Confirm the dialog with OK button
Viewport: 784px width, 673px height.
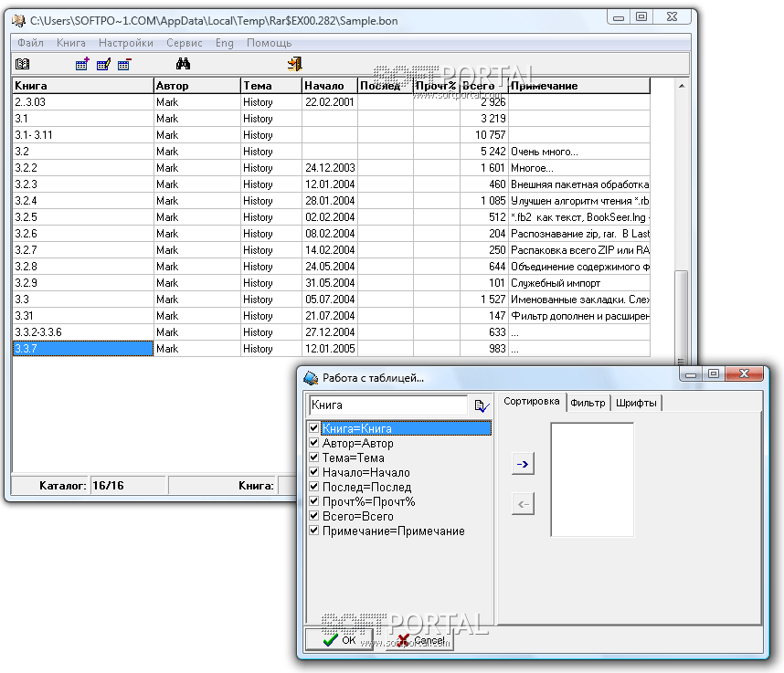[x=341, y=640]
